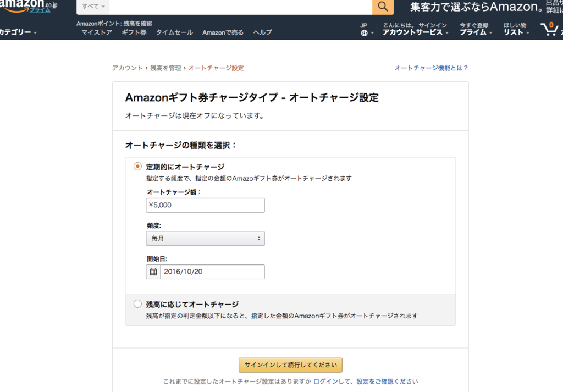
Task: Expand the プライム dropdown in header
Action: [x=476, y=29]
